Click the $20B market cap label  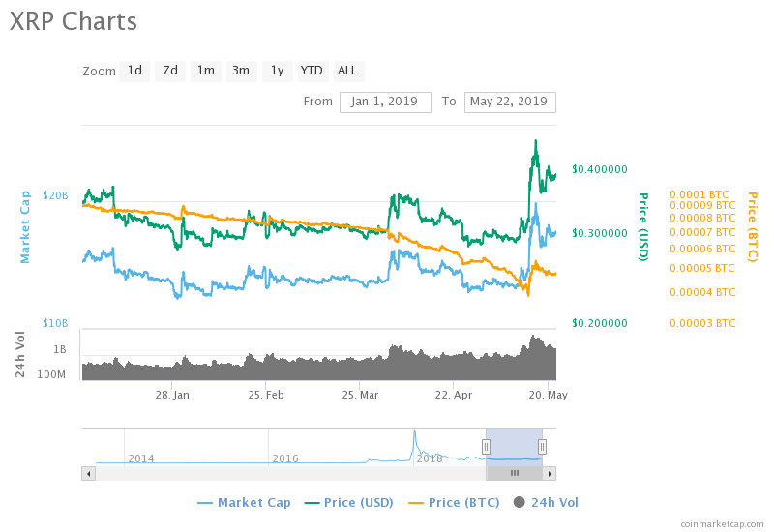(55, 195)
